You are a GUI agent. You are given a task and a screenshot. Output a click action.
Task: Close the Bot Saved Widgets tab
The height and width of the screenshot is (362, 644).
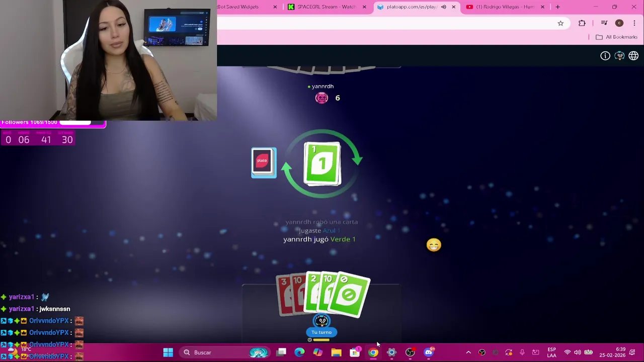tap(275, 7)
